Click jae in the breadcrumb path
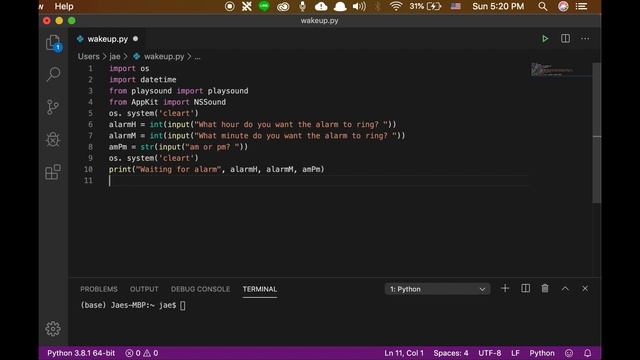Image resolution: width=640 pixels, height=360 pixels. [x=115, y=56]
